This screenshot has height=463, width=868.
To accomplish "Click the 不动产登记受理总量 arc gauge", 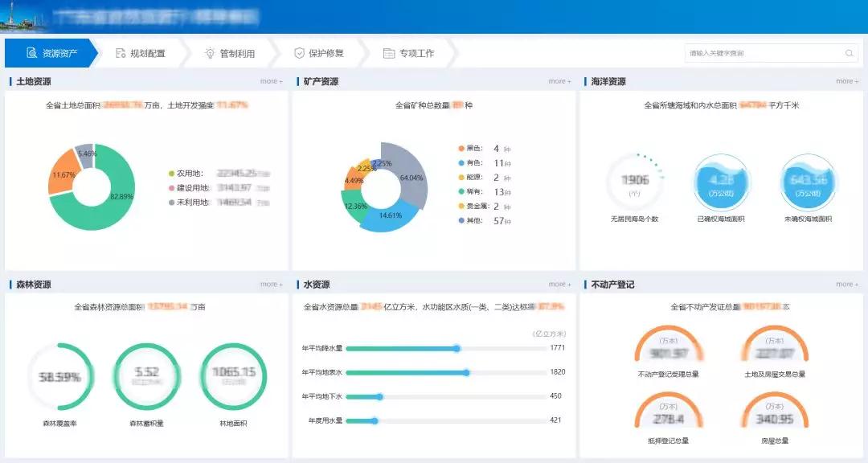I will pyautogui.click(x=668, y=345).
